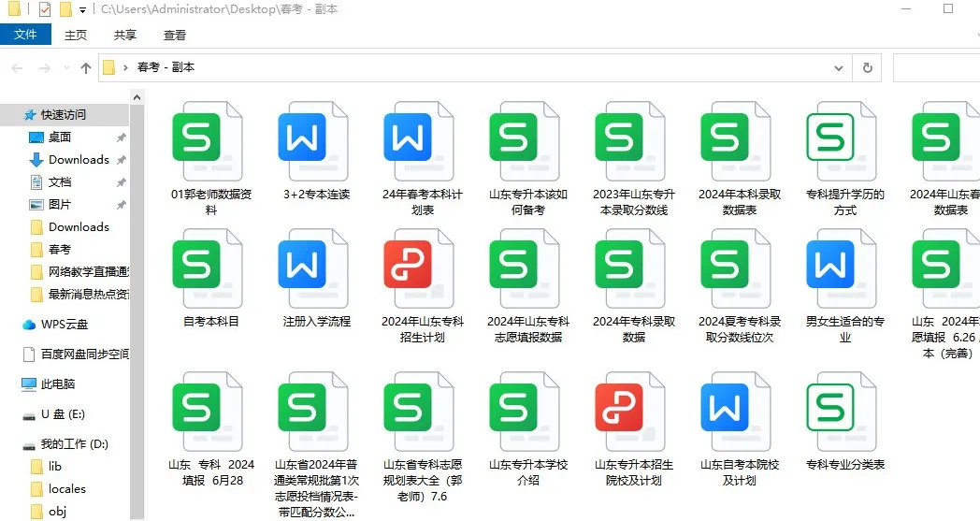The height and width of the screenshot is (521, 980).
Task: Open the 01郭老师数据资料 spreadsheet file
Action: 208,141
